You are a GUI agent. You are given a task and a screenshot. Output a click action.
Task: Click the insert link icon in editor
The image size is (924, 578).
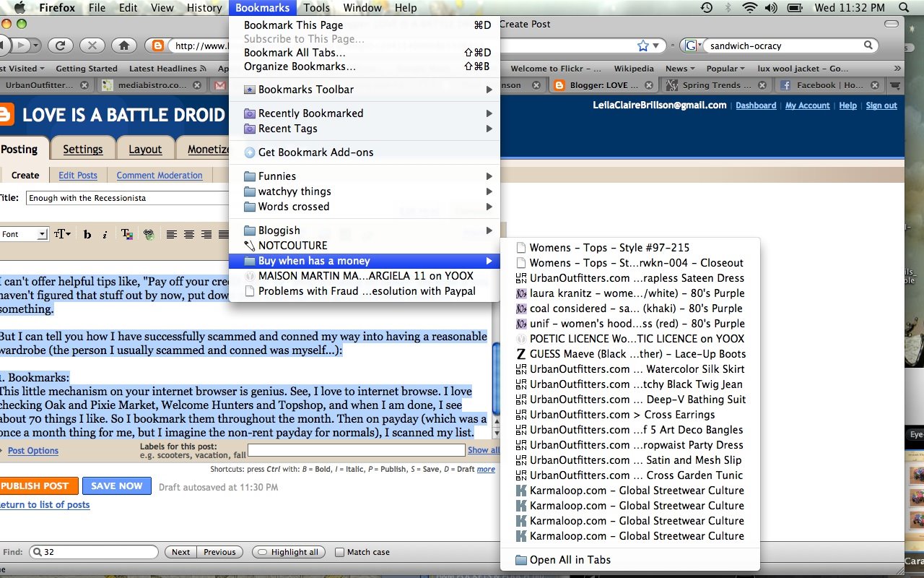(149, 234)
